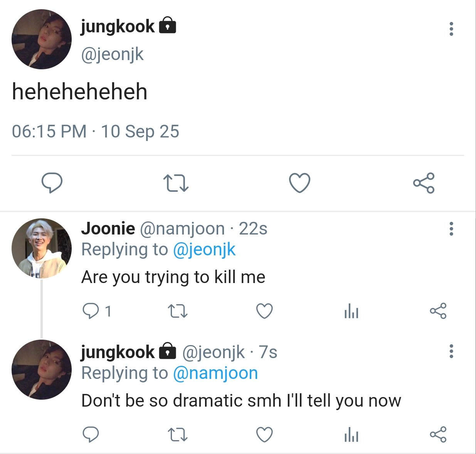Reply to jungkook's 'Don't be so dramatic' tweet
476x454 pixels.
tap(91, 434)
